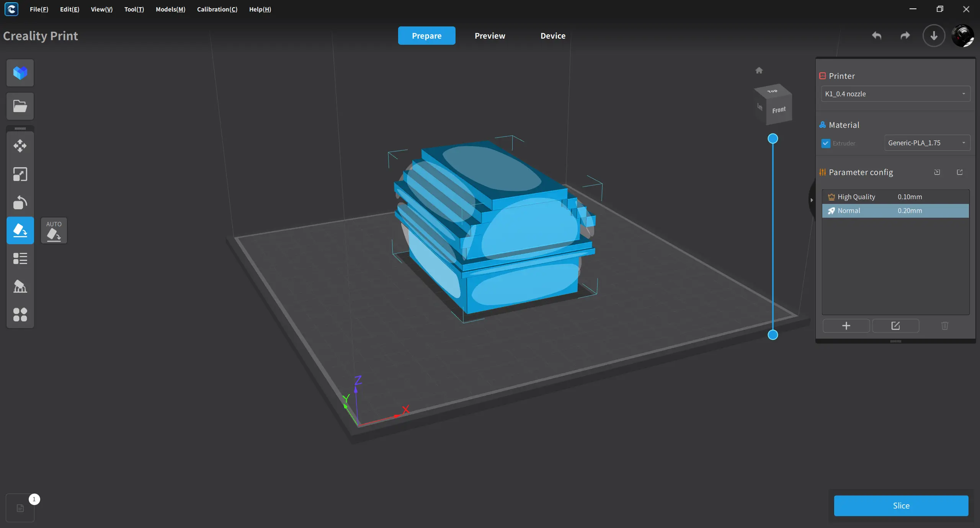Click the Creality Print app logo icon
Image resolution: width=980 pixels, height=528 pixels.
[11, 9]
